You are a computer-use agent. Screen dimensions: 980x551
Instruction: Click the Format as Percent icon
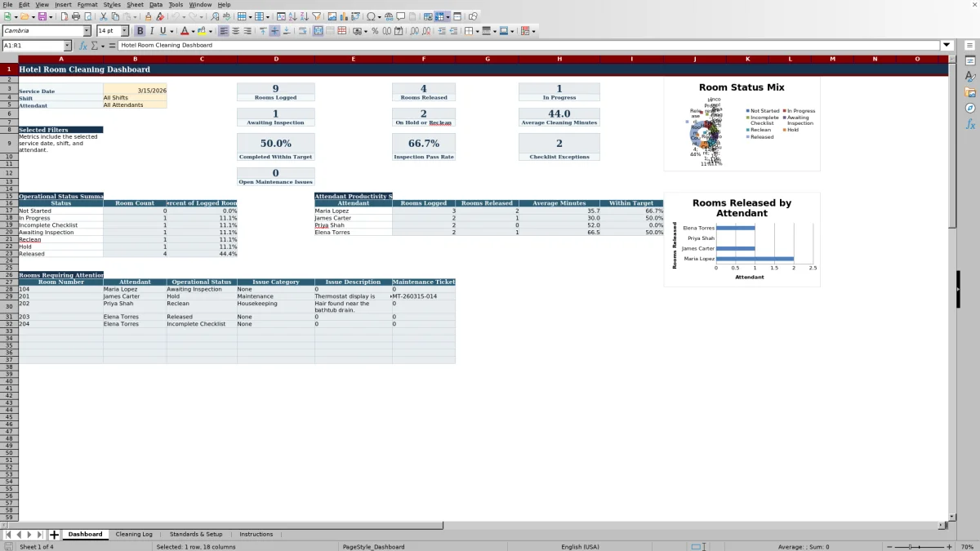(x=375, y=31)
